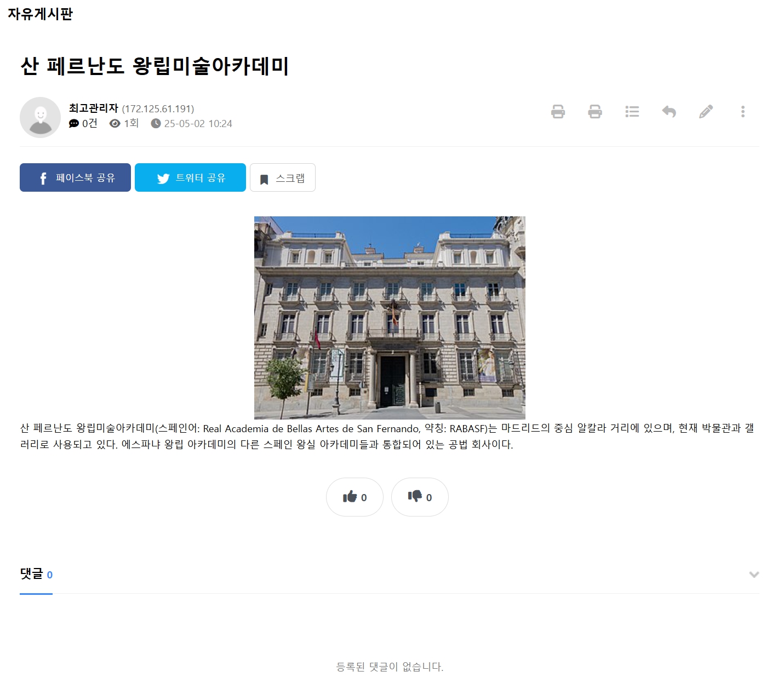Click the leftmost printer icon
This screenshot has height=700, width=783.
click(558, 112)
